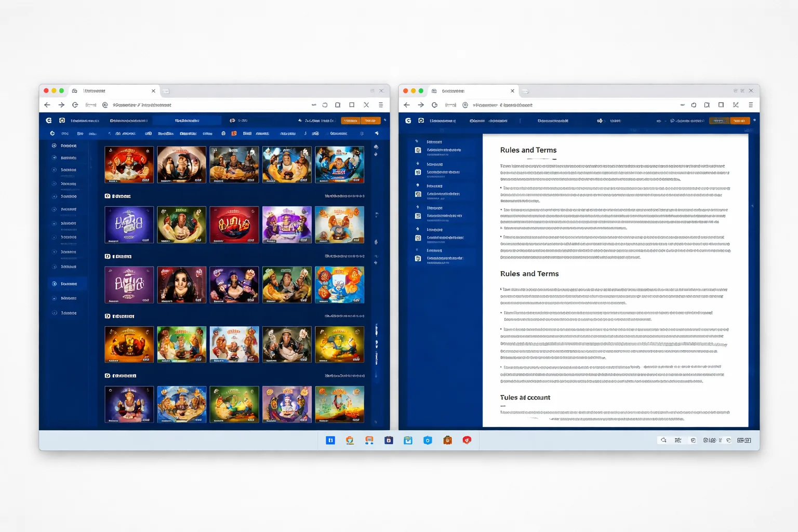Click the forward arrow in the game lobby browser
The height and width of the screenshot is (532, 798).
[61, 105]
